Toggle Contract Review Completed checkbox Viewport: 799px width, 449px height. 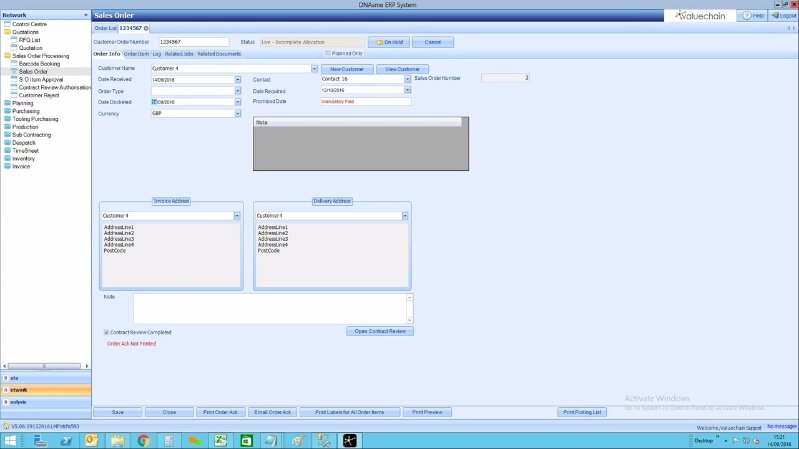pyautogui.click(x=107, y=331)
